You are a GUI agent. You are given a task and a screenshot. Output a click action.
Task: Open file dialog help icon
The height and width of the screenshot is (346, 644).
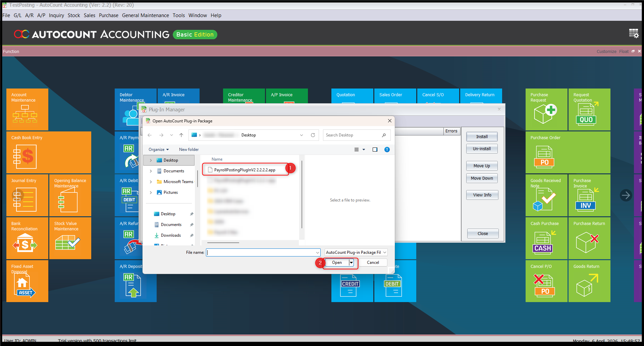(387, 150)
